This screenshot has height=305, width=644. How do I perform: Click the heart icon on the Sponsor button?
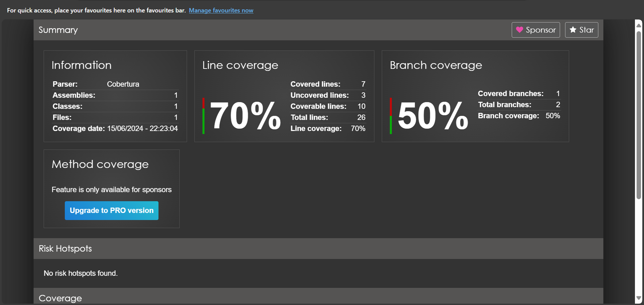pyautogui.click(x=519, y=30)
